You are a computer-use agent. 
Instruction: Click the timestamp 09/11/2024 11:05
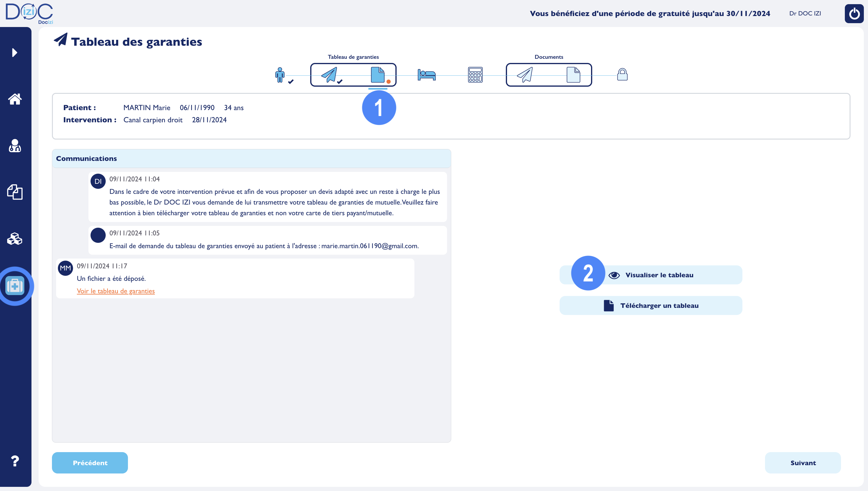click(x=134, y=233)
